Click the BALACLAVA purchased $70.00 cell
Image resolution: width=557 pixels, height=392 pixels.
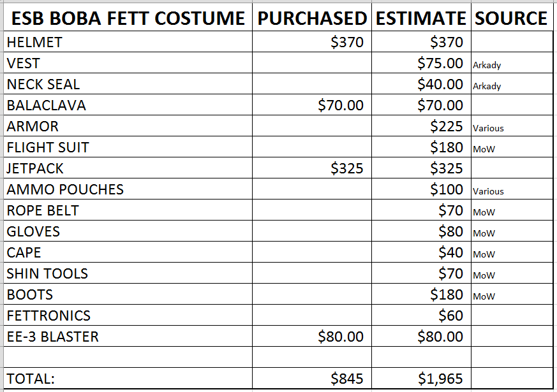point(312,105)
